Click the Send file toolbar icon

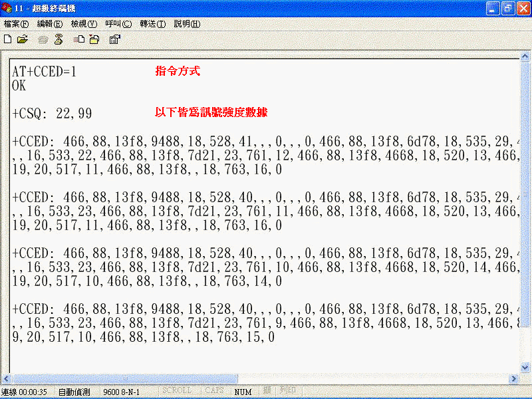[x=78, y=39]
